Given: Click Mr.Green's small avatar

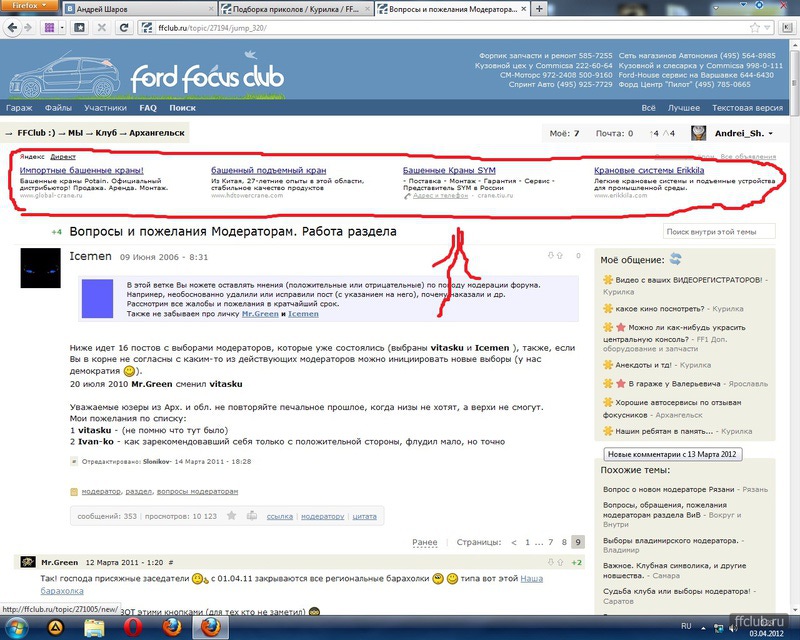Looking at the screenshot, I should [28, 562].
